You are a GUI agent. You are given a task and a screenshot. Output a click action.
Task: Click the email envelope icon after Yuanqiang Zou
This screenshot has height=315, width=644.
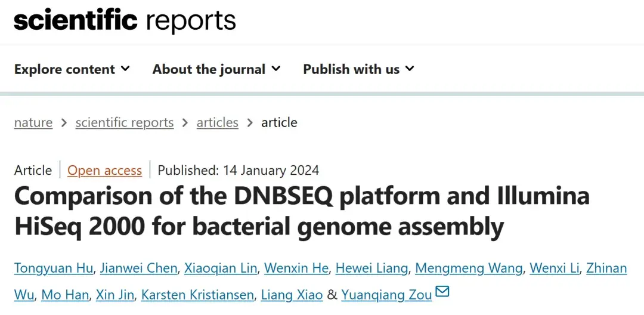tap(442, 292)
